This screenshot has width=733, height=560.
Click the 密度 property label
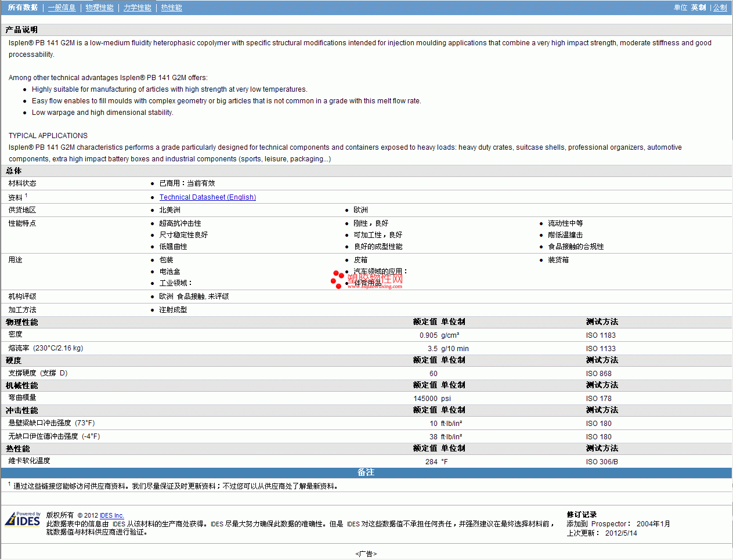click(x=15, y=334)
